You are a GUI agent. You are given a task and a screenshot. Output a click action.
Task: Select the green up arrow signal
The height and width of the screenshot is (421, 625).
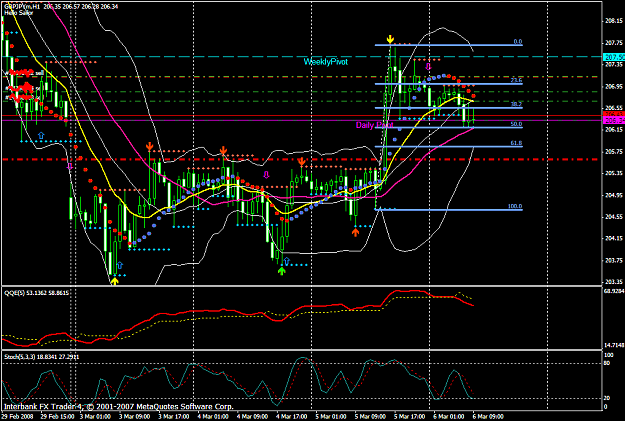[x=282, y=271]
